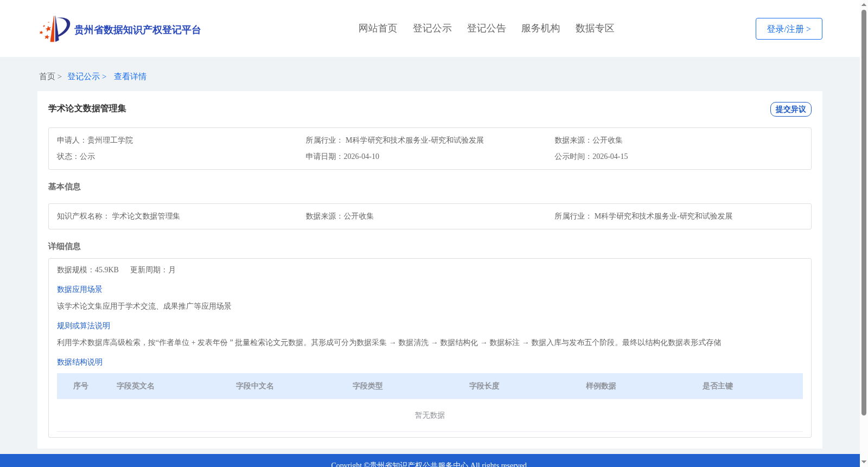The height and width of the screenshot is (467, 868).
Task: Click top 数据来源：公开收集 text
Action: pos(588,140)
